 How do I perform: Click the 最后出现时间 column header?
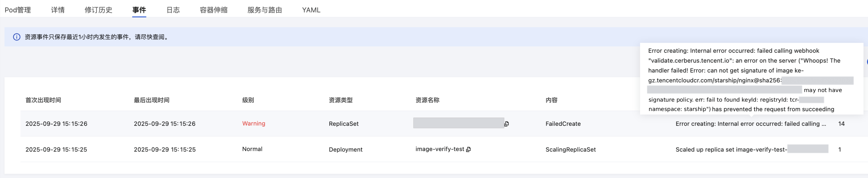[151, 100]
